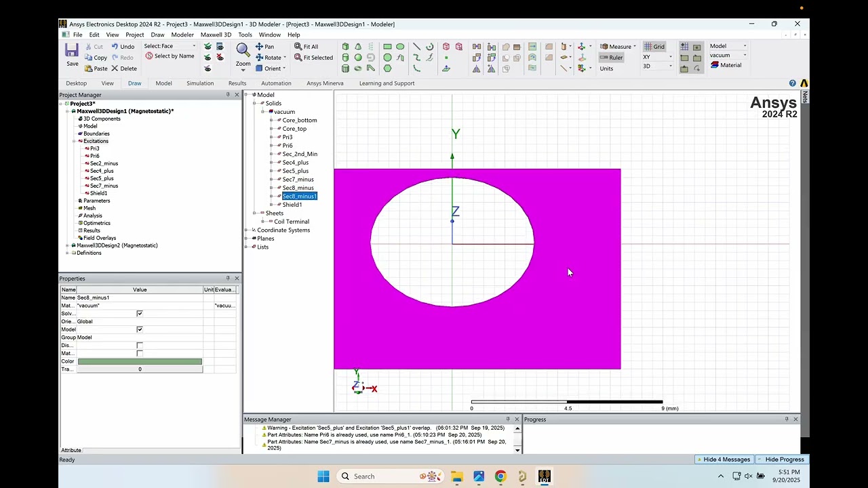
Task: Enable the Display Wireframe checkbox
Action: (x=140, y=346)
